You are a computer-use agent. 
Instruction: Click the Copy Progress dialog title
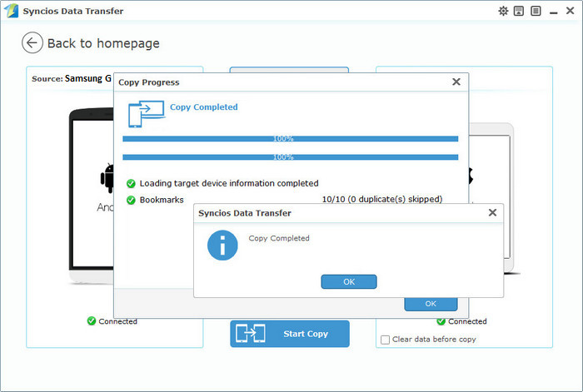point(149,82)
